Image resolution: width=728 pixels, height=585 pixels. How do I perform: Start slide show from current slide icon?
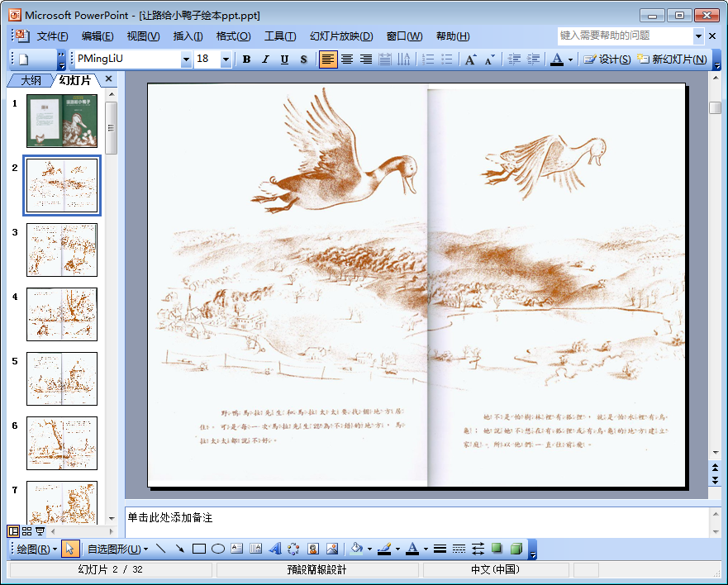(40, 531)
